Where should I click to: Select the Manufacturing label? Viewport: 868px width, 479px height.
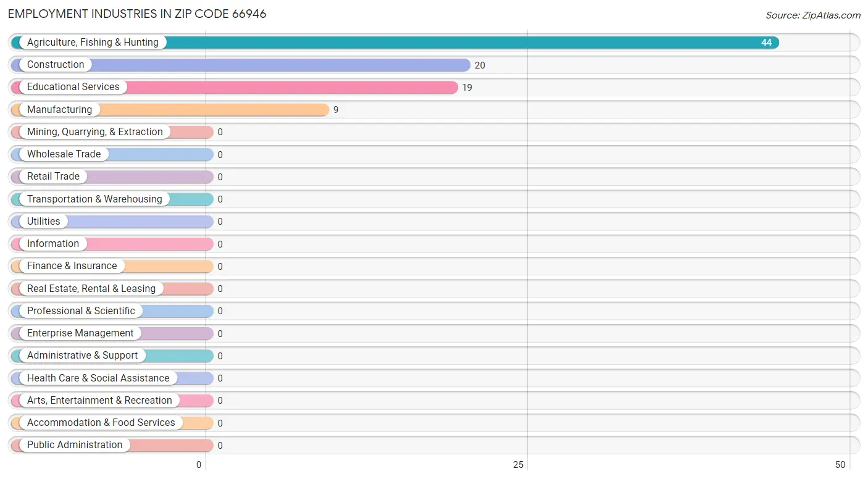coord(59,109)
